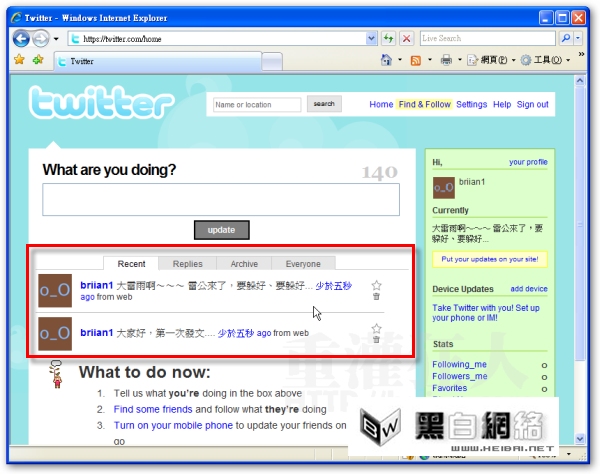Open timestamp link of 大雷雨啊 tweet
Image resolution: width=600 pixels, height=474 pixels.
tap(333, 286)
